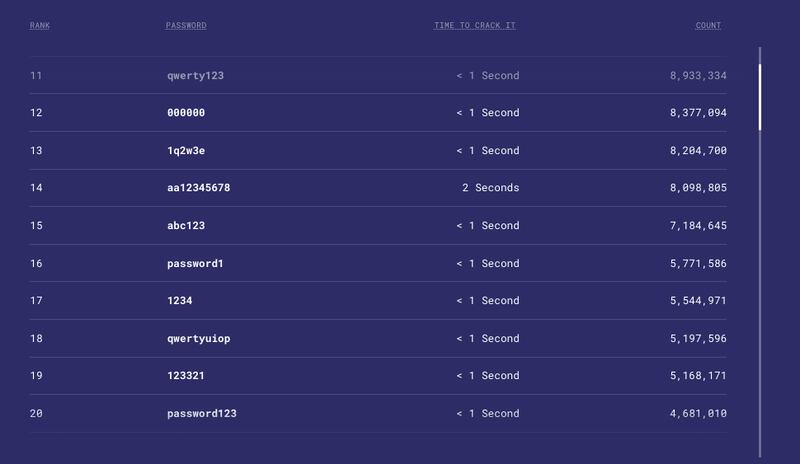Sort by the COUNT column header

point(708,26)
